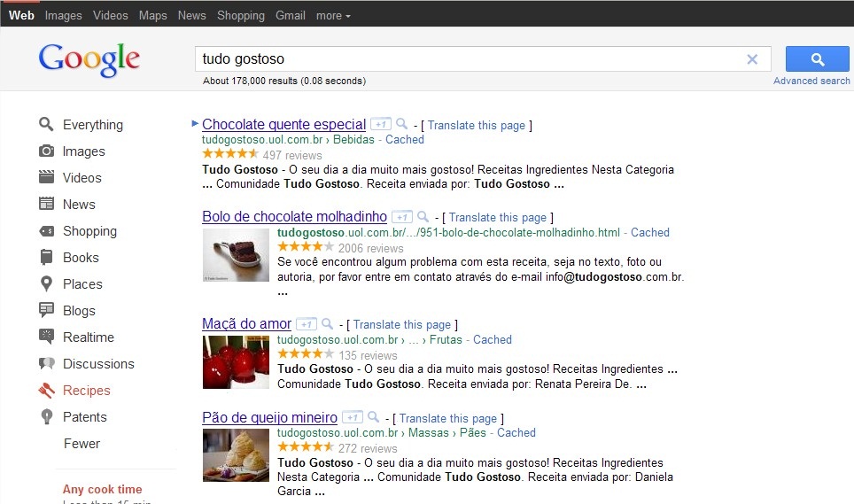
Task: Preview Pão de queijo mineiro with magnifier icon
Action: (x=374, y=417)
